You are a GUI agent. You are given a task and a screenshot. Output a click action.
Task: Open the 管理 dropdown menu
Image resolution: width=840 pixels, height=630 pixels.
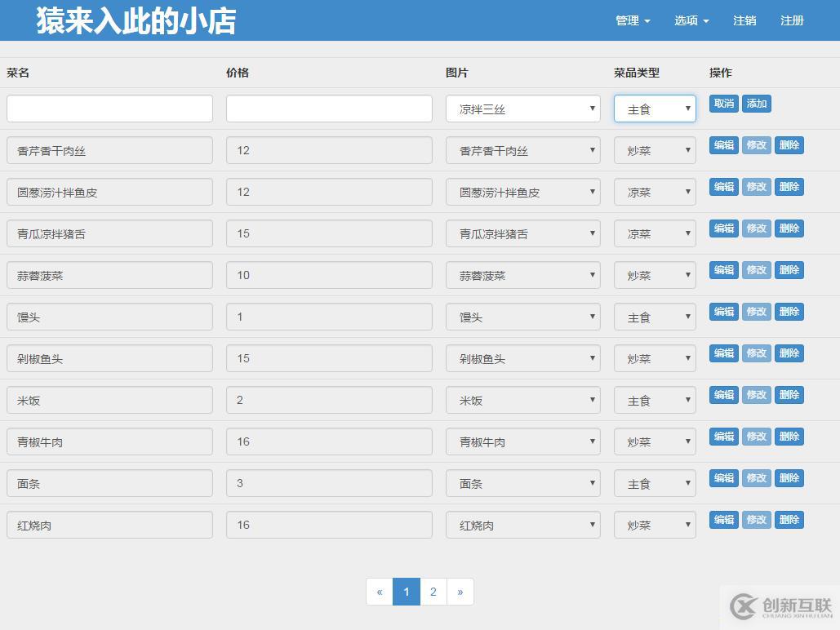(x=633, y=21)
